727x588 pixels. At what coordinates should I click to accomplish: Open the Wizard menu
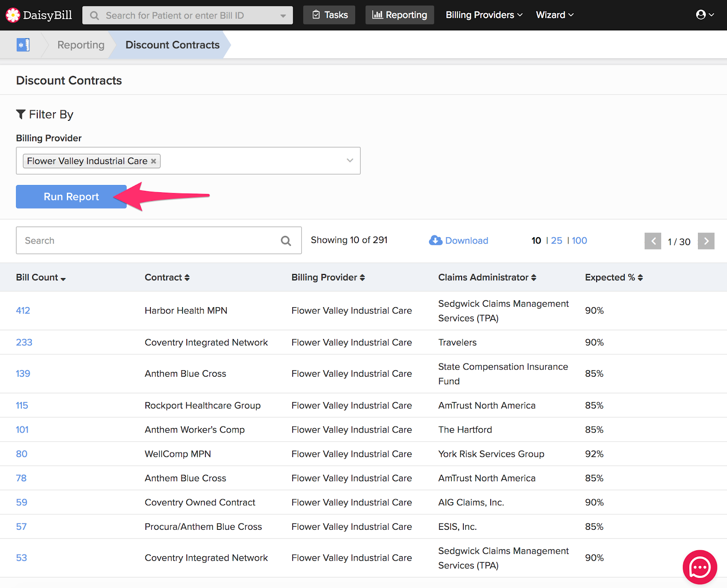click(555, 15)
